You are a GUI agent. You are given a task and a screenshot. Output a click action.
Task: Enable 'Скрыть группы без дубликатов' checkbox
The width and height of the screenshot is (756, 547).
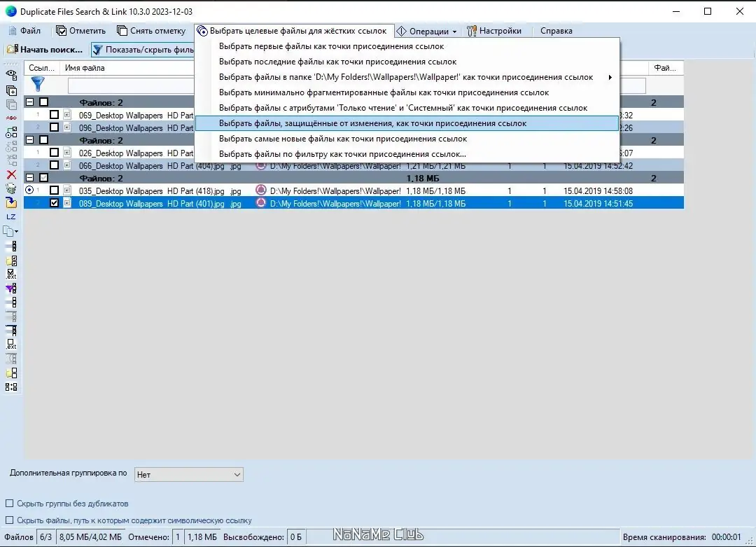coord(9,503)
